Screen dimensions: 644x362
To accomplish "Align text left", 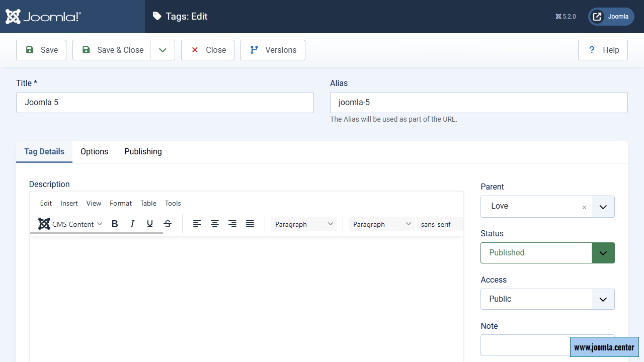I will tap(197, 224).
